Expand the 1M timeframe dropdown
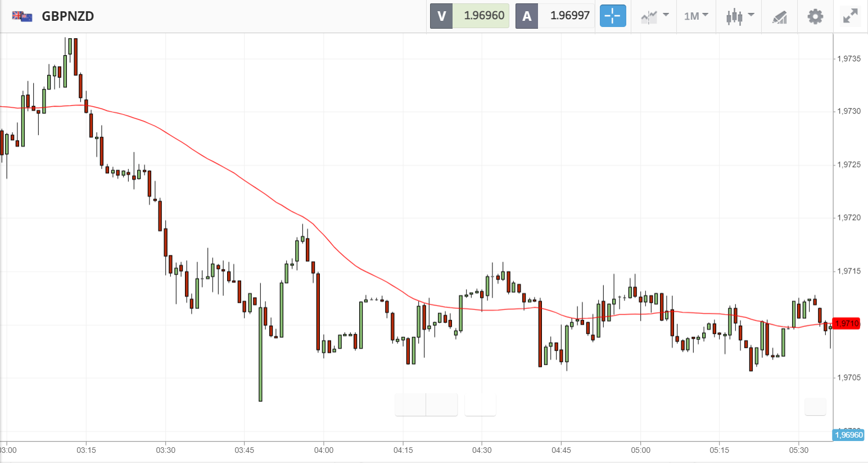 696,16
